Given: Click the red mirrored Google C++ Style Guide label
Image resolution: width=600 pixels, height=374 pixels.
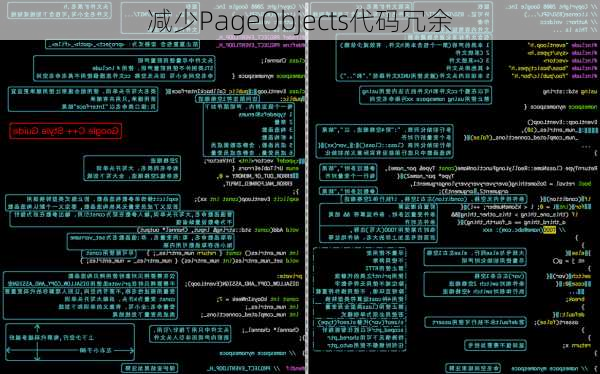Looking at the screenshot, I should coord(66,131).
